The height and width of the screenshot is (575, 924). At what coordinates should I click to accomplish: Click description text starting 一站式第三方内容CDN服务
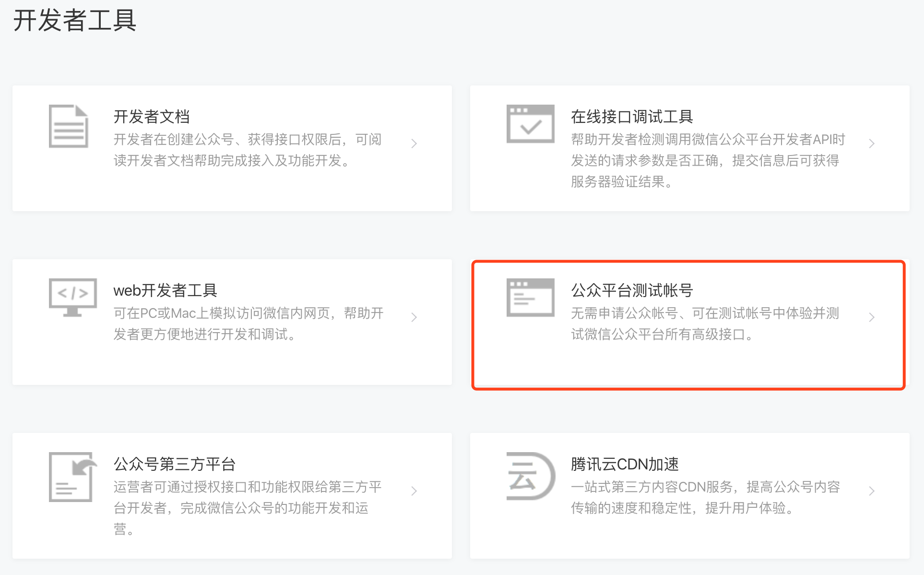pos(706,497)
